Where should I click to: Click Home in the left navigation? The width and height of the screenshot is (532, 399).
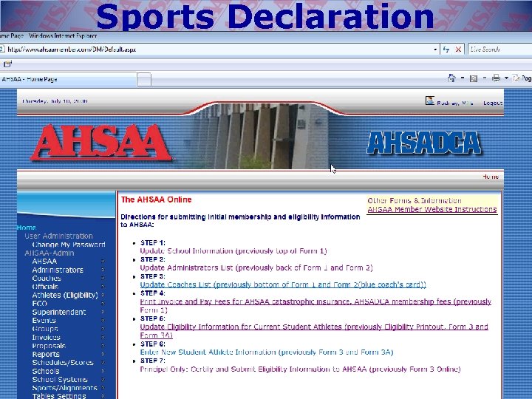(26, 228)
